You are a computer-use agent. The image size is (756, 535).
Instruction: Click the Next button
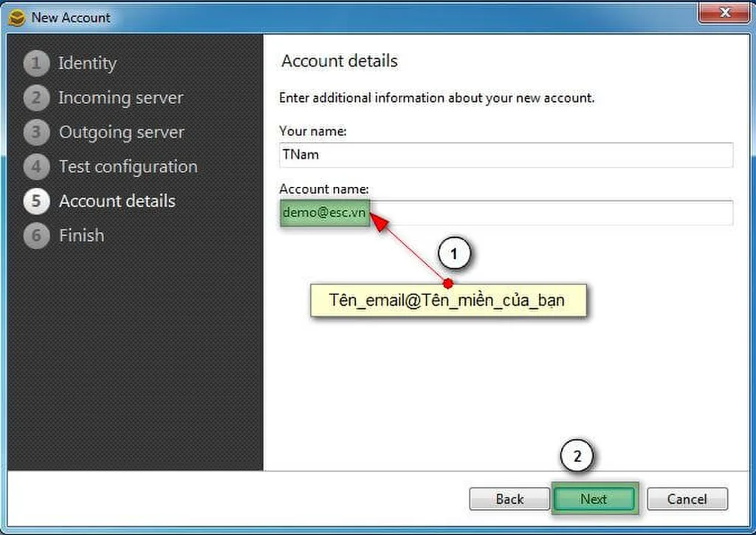[x=594, y=499]
